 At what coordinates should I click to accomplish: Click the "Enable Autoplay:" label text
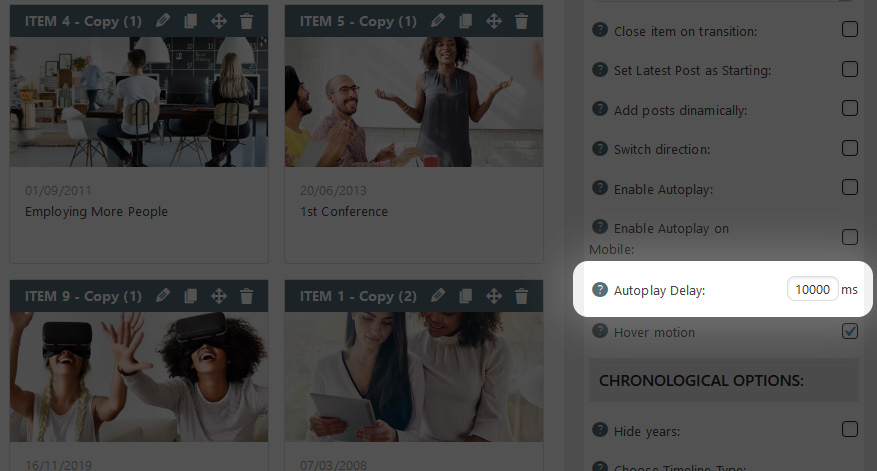663,190
